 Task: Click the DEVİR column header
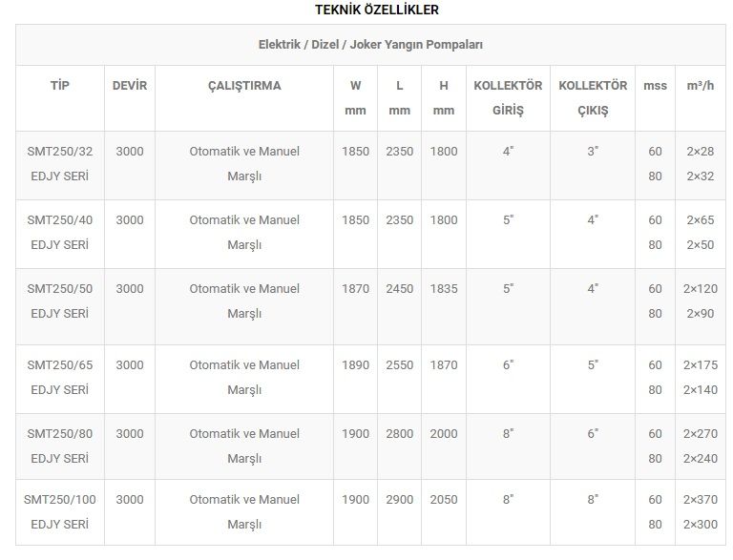pyautogui.click(x=130, y=86)
